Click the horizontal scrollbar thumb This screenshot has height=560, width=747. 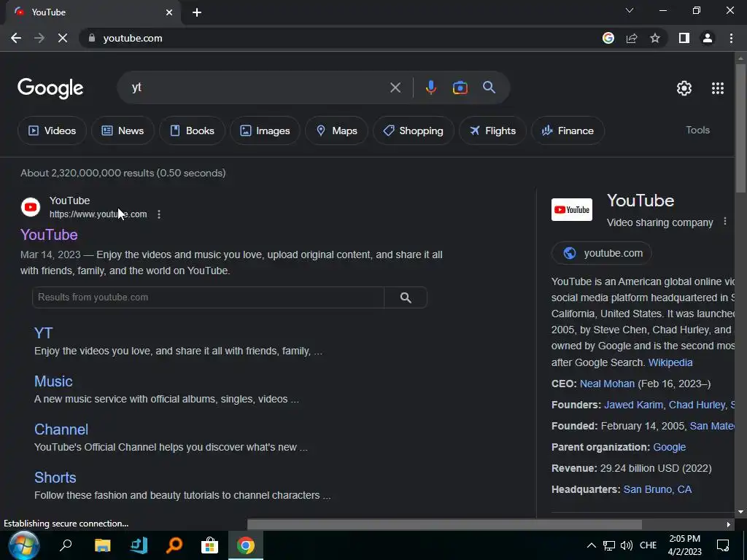444,525
